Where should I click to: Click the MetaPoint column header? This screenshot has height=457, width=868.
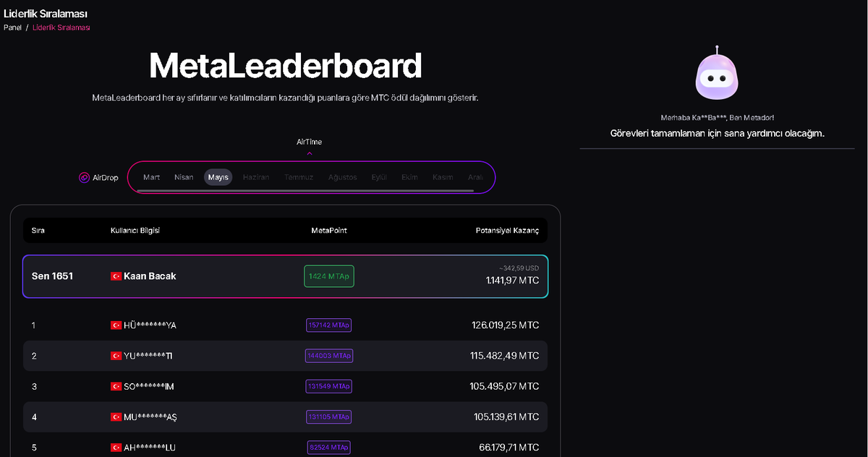(x=329, y=230)
